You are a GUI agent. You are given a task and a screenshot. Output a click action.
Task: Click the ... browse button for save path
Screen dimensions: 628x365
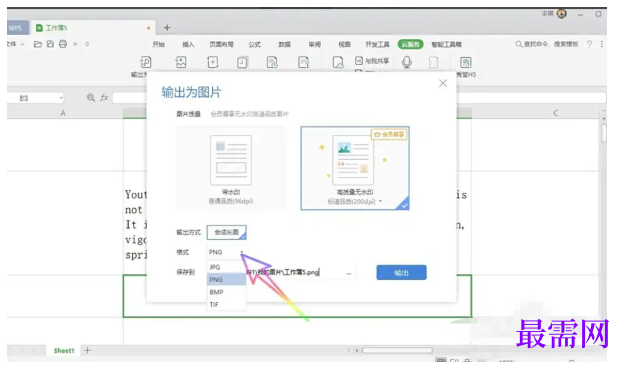click(x=349, y=273)
